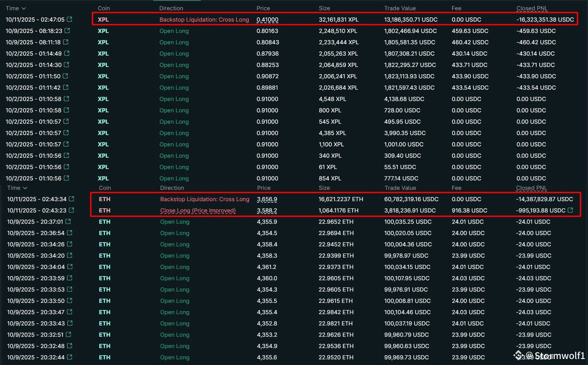Open external link icon for 10/9/2025 20:33:43 trade

point(70,323)
